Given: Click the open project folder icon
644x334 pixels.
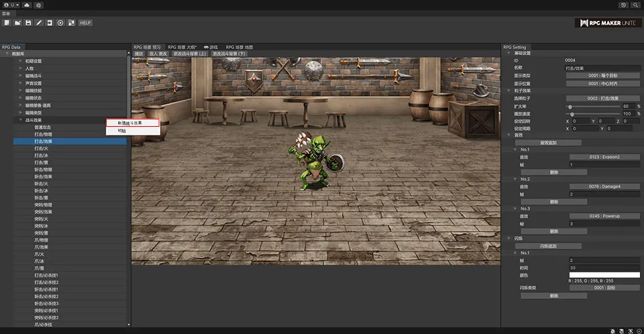Looking at the screenshot, I should click(17, 23).
